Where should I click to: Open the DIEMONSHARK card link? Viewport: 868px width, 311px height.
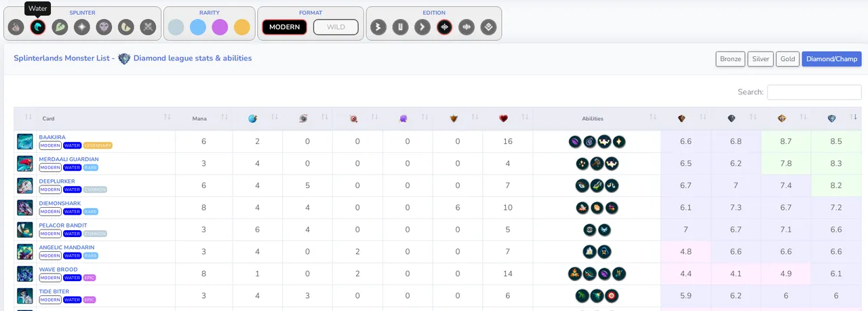60,204
